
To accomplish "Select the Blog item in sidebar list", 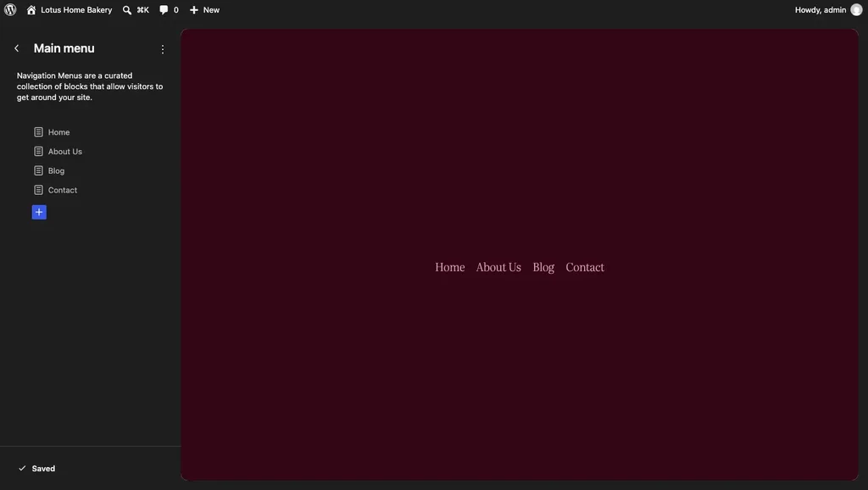I will tap(56, 171).
